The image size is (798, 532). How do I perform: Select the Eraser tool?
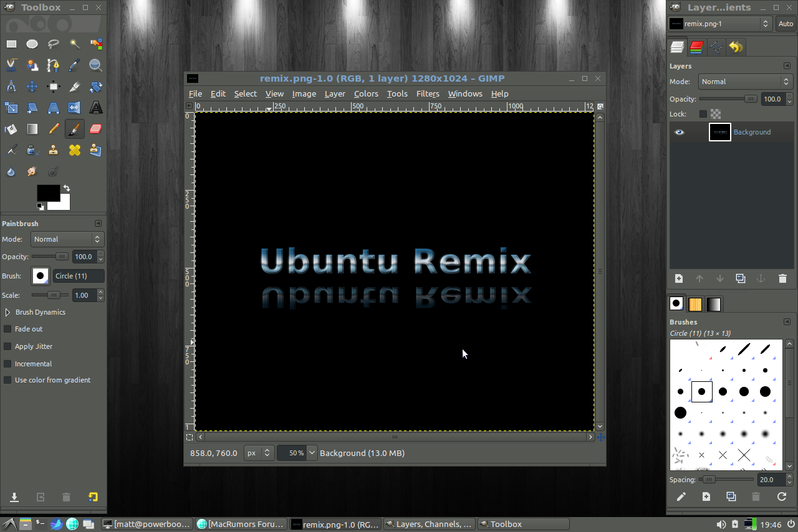click(x=96, y=129)
